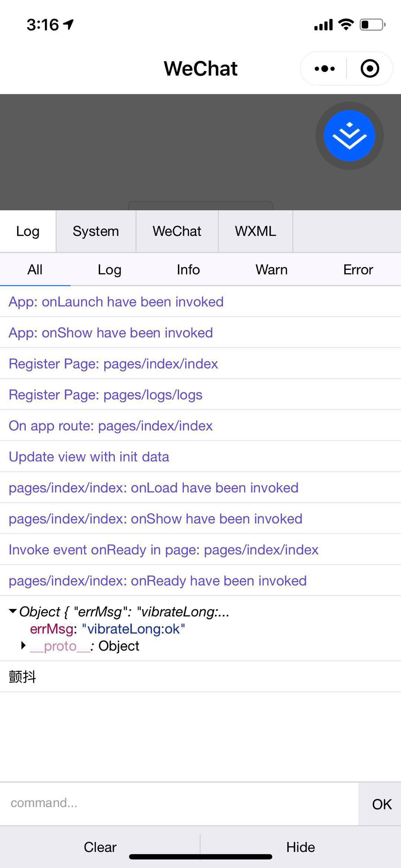Show All log levels filter
The height and width of the screenshot is (868, 401).
tap(35, 269)
